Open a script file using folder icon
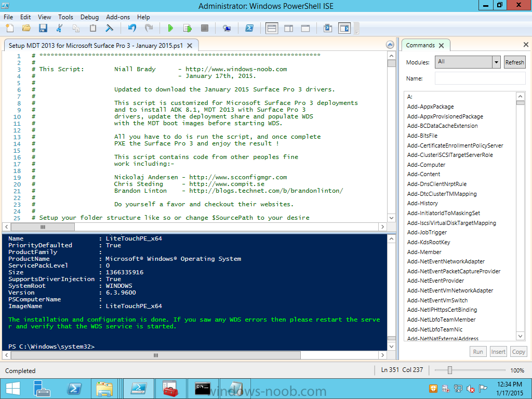The width and height of the screenshot is (532, 399). click(x=26, y=28)
